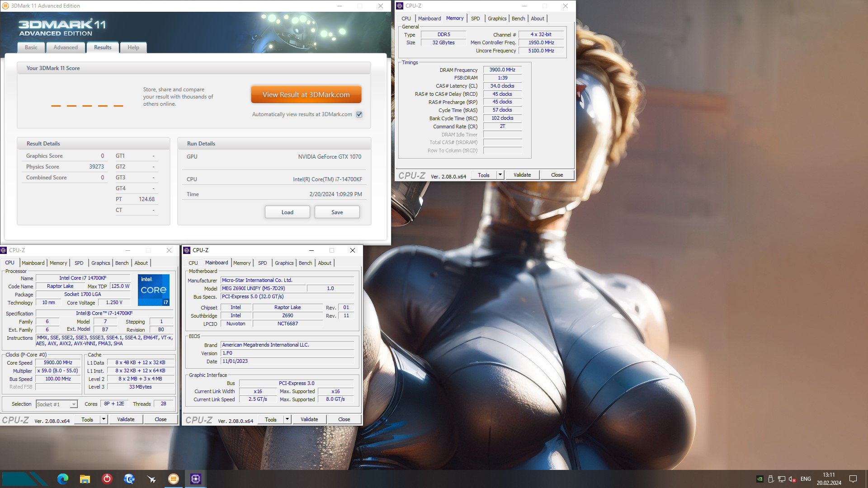The image size is (868, 488).
Task: Click the Command Rate 2T field
Action: tap(502, 127)
